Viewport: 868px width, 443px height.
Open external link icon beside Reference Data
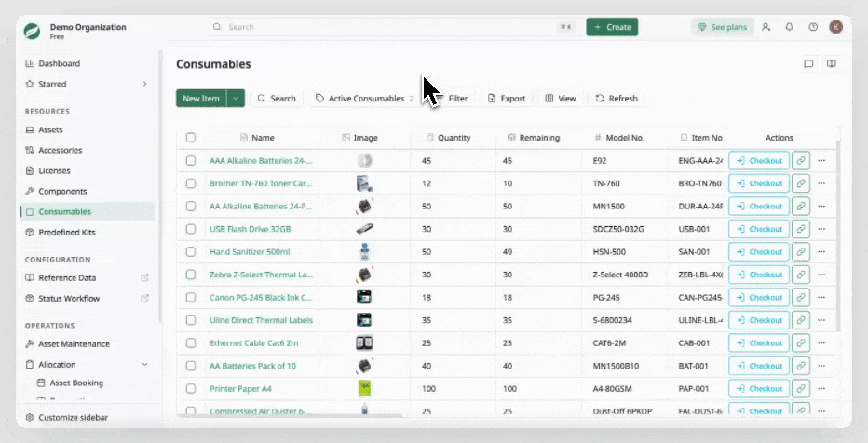pos(144,278)
